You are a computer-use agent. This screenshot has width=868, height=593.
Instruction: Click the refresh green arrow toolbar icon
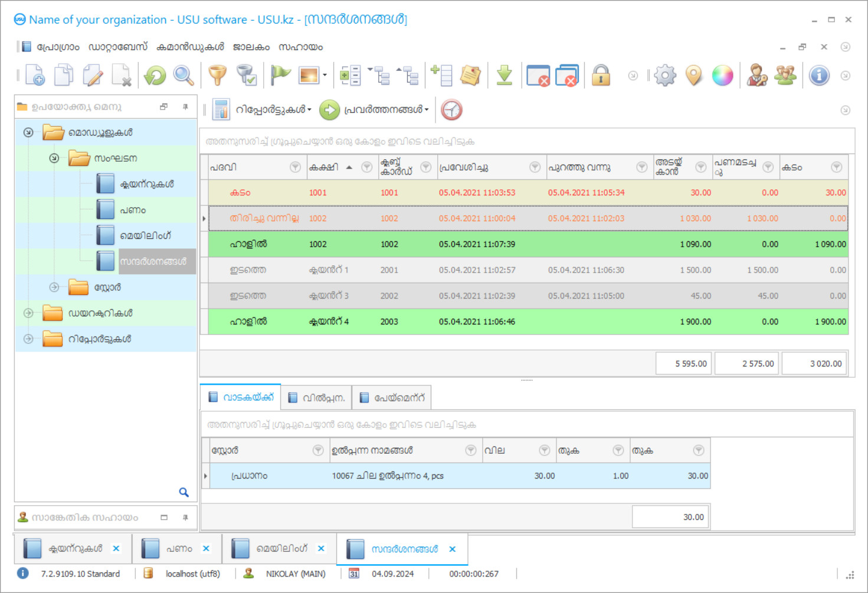pyautogui.click(x=155, y=76)
